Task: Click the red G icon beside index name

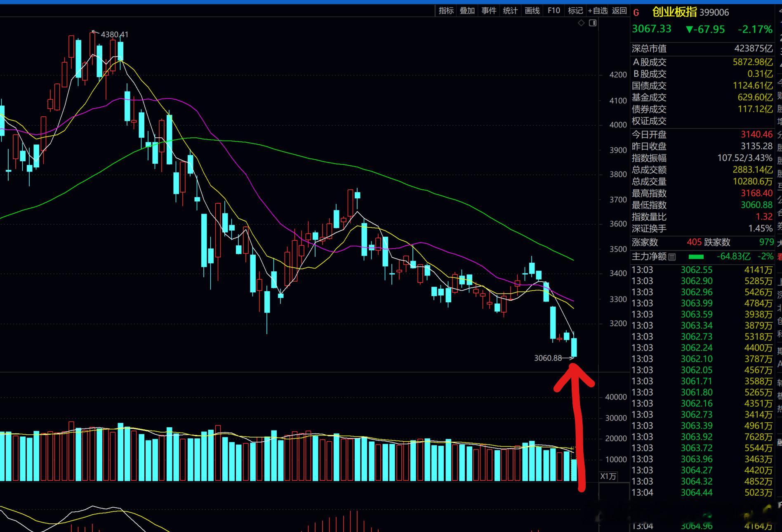Action: pos(636,13)
